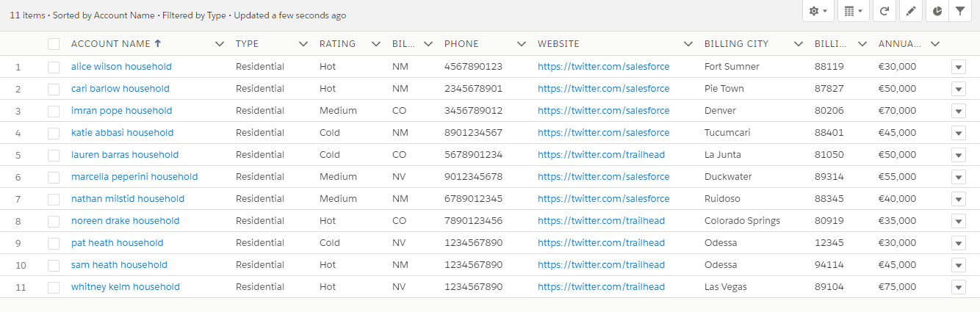Open row actions arrow for whitney kelm household

958,287
